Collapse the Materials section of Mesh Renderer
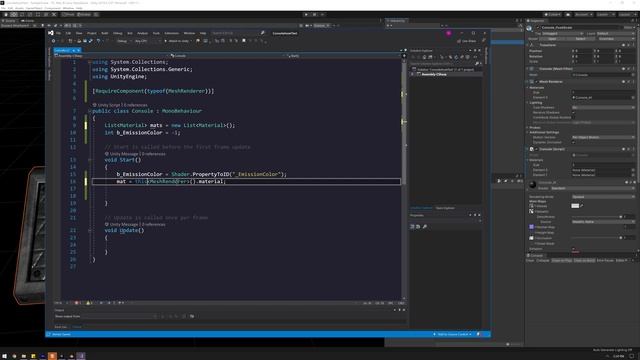 pos(527,87)
